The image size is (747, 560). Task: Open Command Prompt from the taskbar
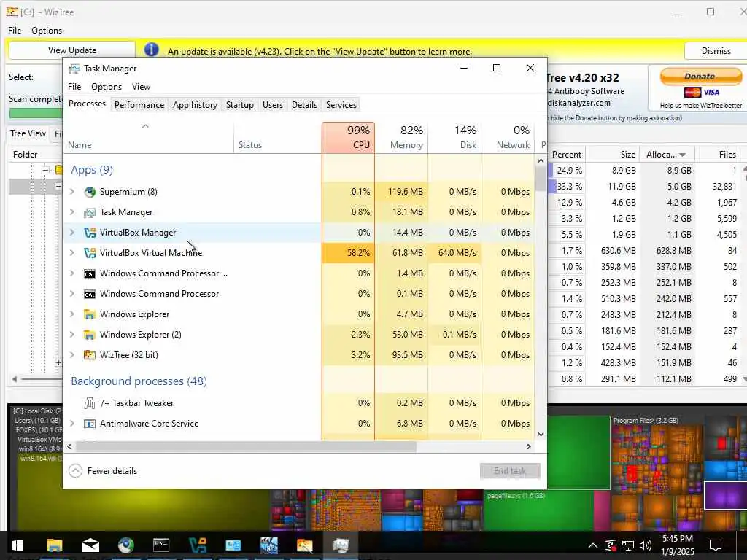click(161, 545)
